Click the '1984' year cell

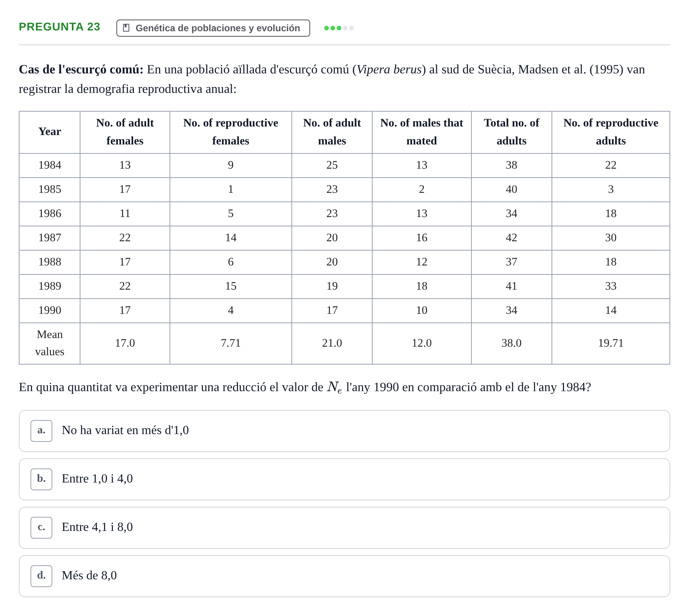tap(50, 165)
